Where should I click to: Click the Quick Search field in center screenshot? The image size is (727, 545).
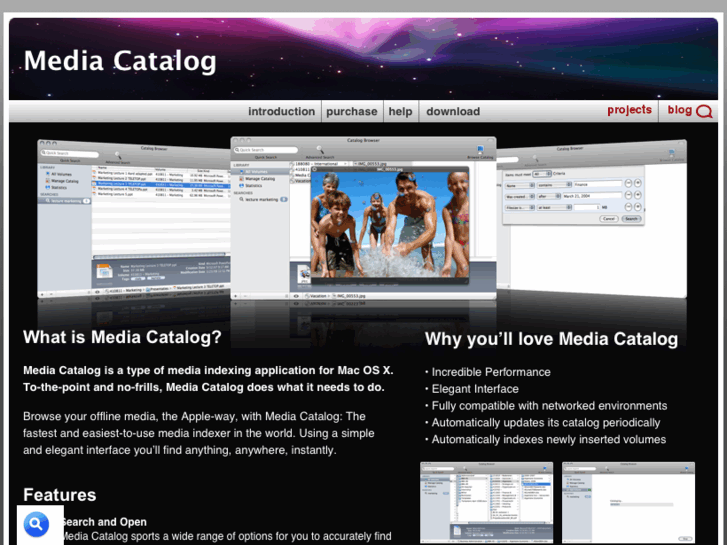point(266,150)
